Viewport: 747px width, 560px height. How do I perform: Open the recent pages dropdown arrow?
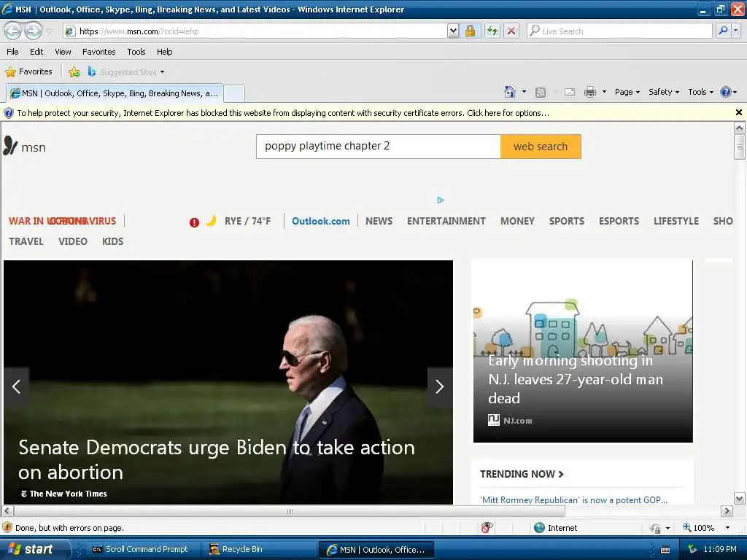(49, 31)
